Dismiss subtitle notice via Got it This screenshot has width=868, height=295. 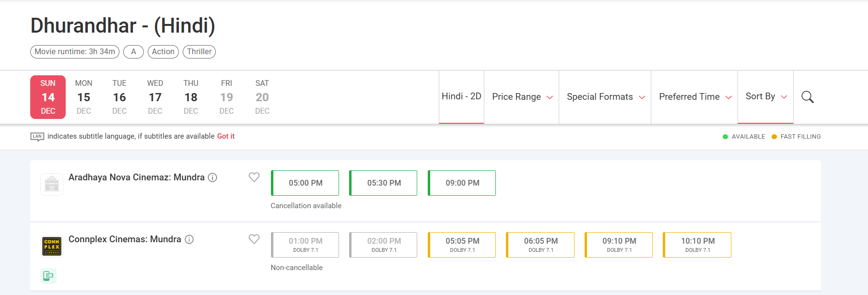226,136
